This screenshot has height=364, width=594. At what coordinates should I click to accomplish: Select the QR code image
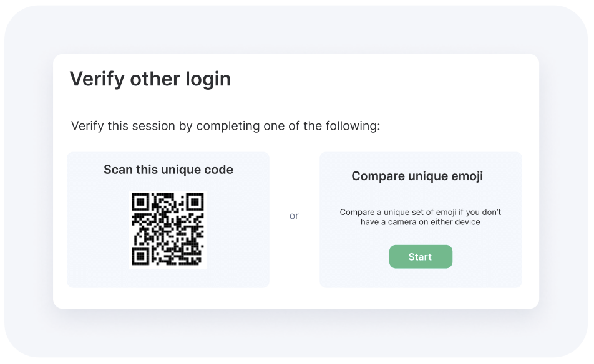[x=168, y=229]
